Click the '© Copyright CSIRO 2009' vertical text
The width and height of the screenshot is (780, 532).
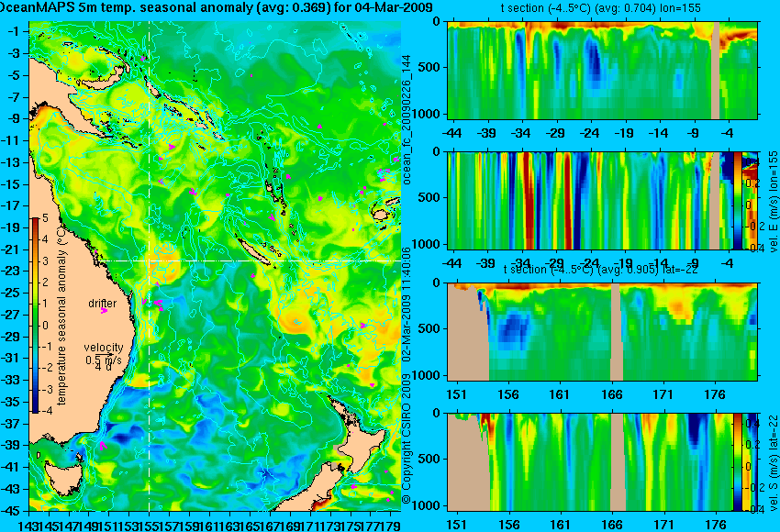[x=407, y=439]
